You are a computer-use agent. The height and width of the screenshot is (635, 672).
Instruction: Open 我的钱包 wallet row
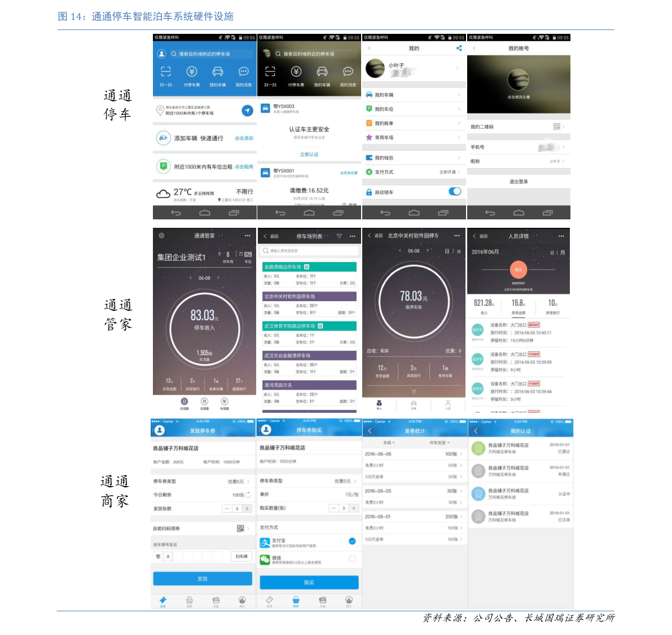[x=414, y=158]
